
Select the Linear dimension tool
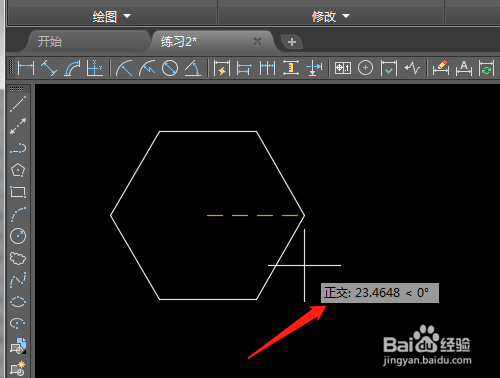26,68
